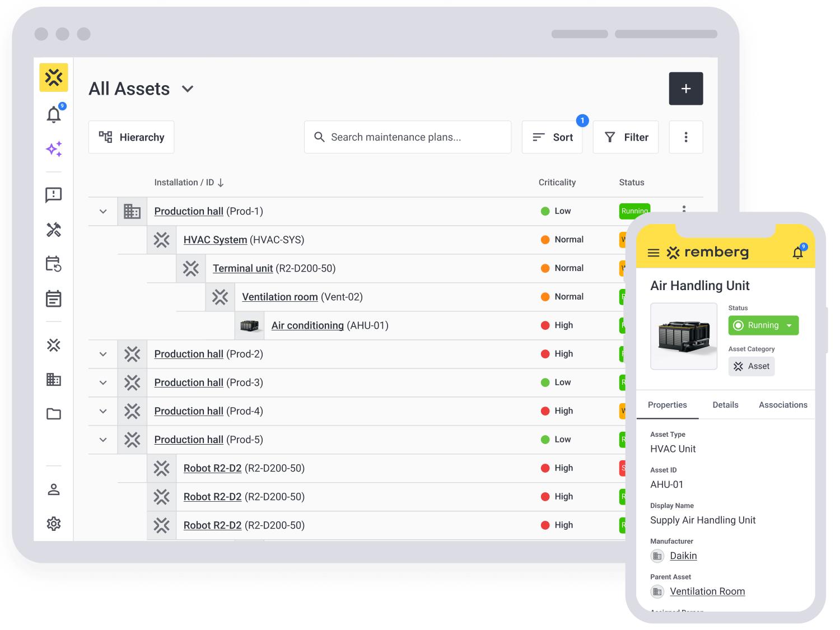Click the Sort button
840x630 pixels.
pos(552,137)
